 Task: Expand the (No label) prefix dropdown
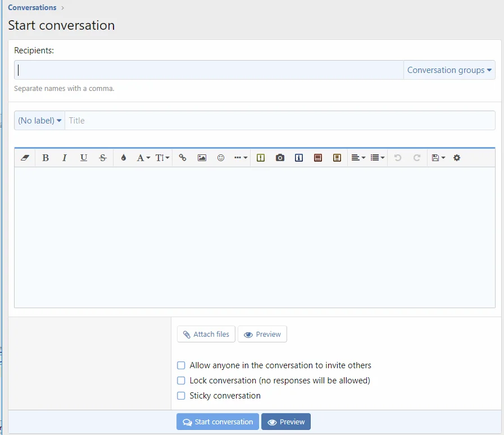click(x=39, y=121)
